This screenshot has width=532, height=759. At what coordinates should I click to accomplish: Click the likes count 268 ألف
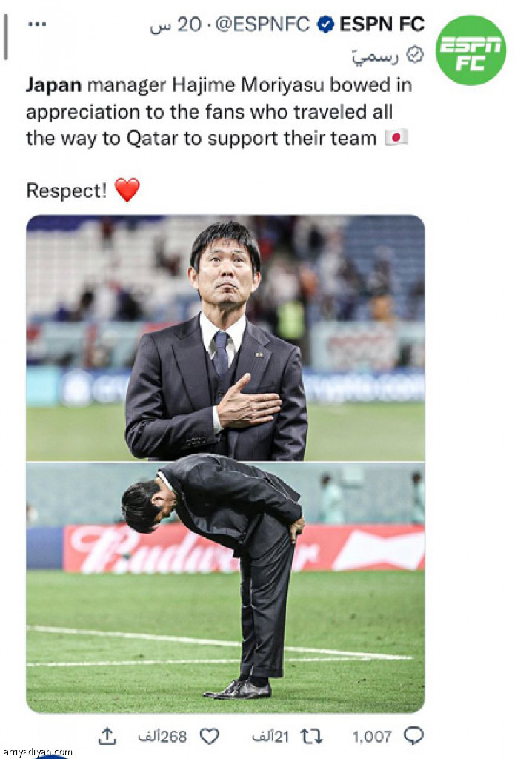pos(162,736)
